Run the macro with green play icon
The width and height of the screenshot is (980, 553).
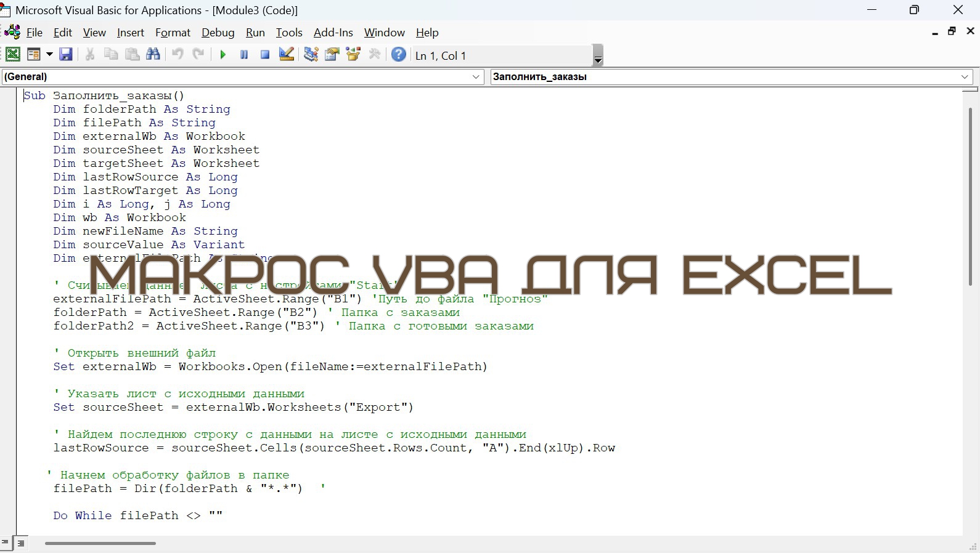click(x=223, y=55)
